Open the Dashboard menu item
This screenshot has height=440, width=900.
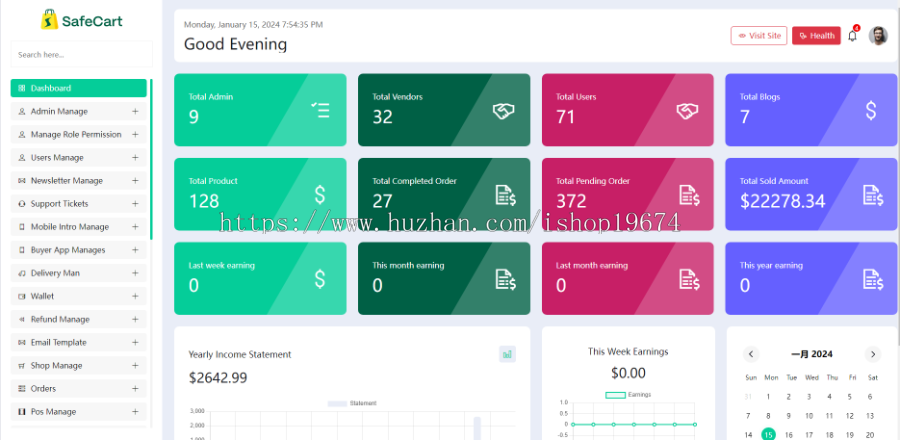(79, 88)
